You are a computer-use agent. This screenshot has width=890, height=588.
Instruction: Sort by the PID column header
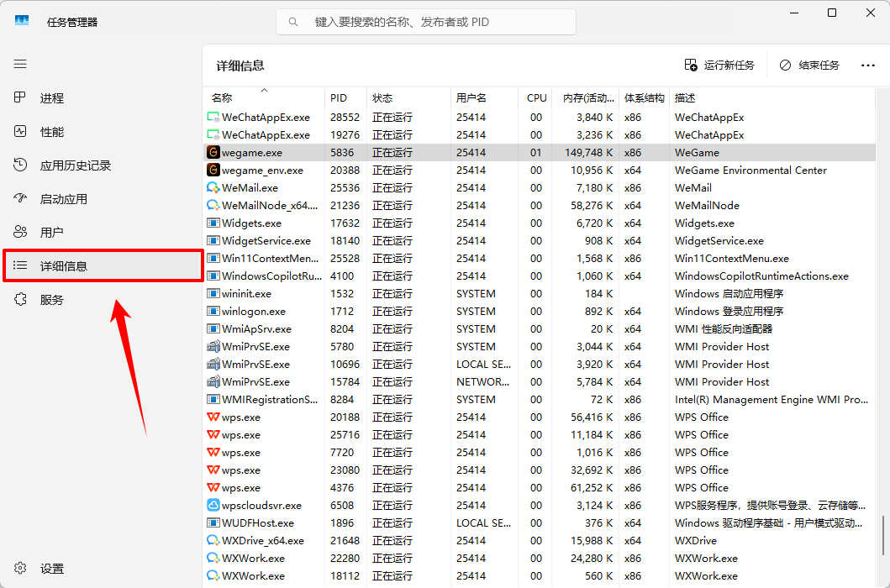345,97
